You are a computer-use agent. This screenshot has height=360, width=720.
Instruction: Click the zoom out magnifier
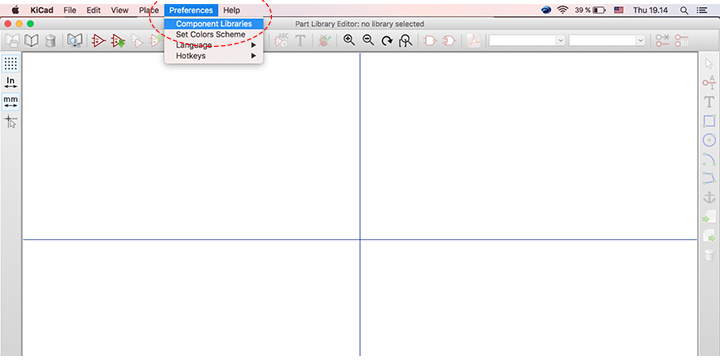368,40
